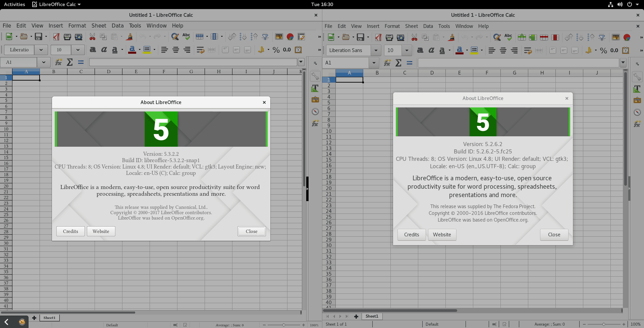Open Name Box dropdown in right window
This screenshot has width=644, height=328.
tap(374, 63)
